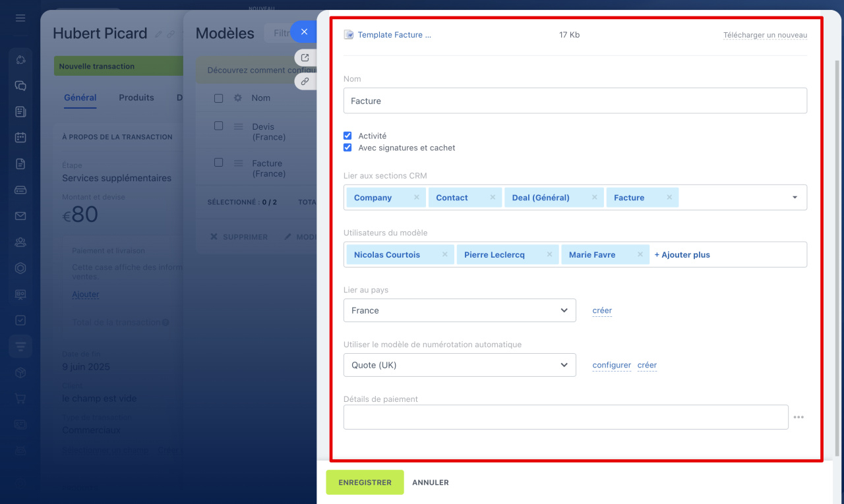
Task: Open the calendar icon in left sidebar
Action: point(20,138)
